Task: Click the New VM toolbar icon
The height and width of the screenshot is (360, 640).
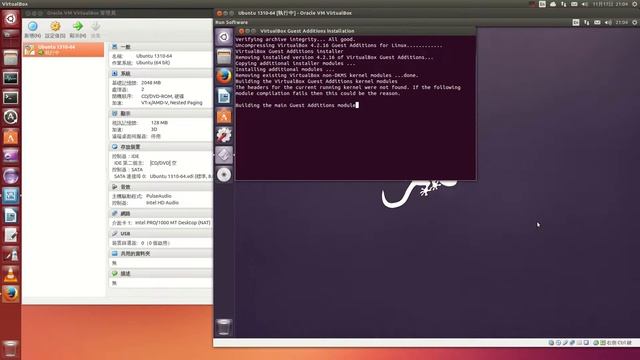Action: 32,27
